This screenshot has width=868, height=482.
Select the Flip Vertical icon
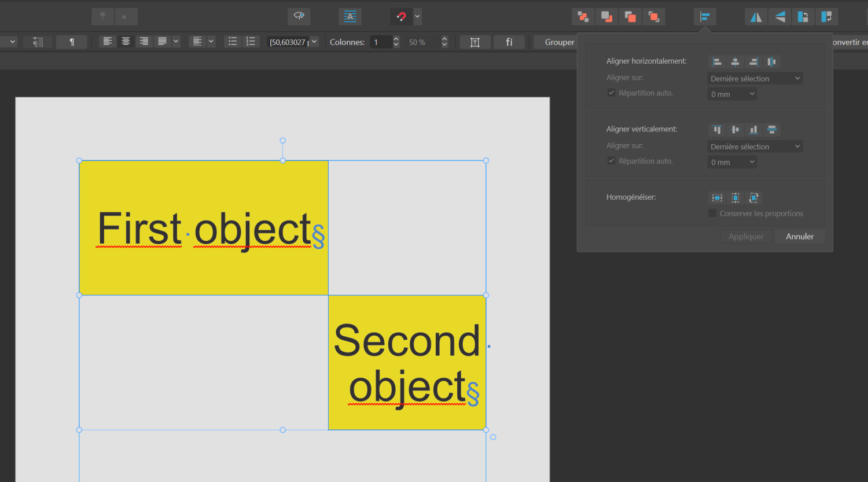tap(779, 16)
